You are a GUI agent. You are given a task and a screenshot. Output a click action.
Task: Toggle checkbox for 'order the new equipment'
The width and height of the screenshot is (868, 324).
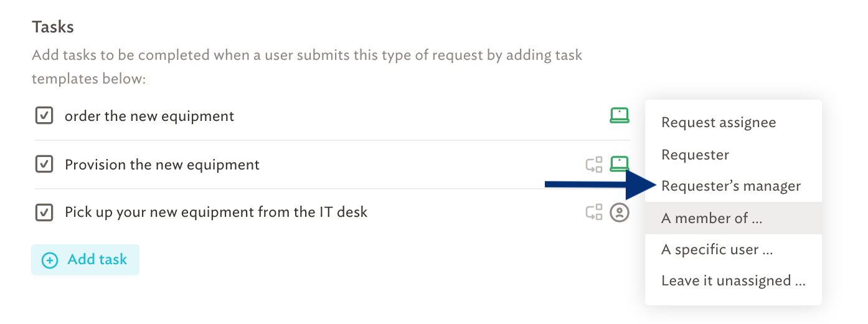(44, 116)
